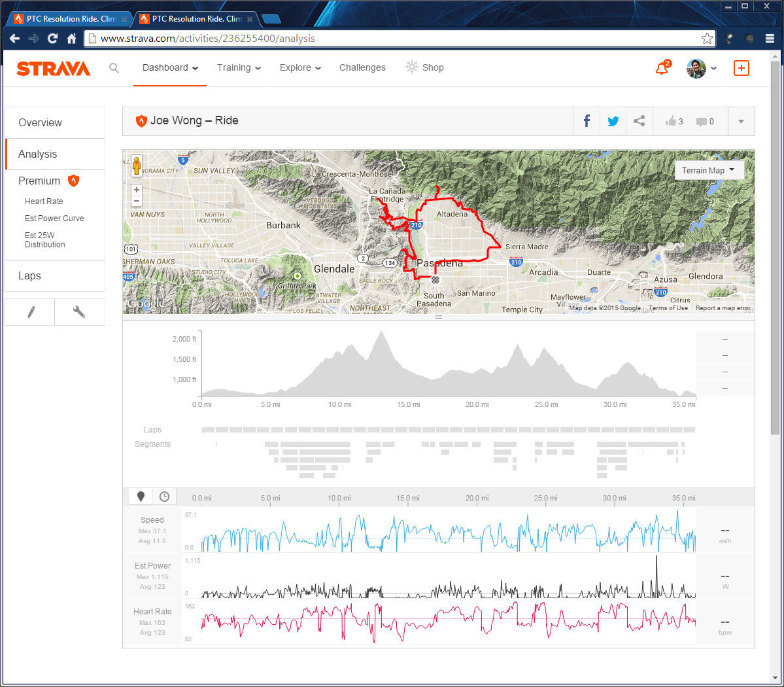The image size is (784, 687).
Task: Expand the Terrain Map dropdown
Action: pyautogui.click(x=709, y=170)
